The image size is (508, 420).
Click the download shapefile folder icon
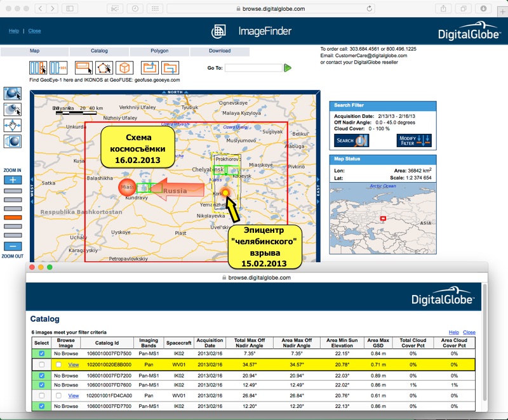coord(170,68)
